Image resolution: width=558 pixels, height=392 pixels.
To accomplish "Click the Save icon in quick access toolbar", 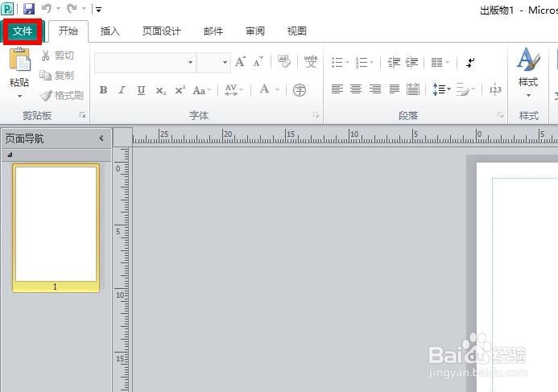I will [x=29, y=9].
